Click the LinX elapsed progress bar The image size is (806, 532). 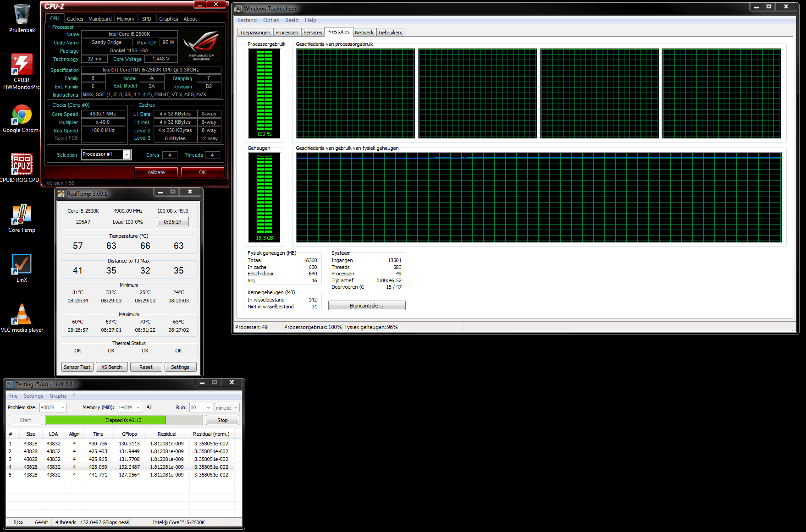[124, 420]
